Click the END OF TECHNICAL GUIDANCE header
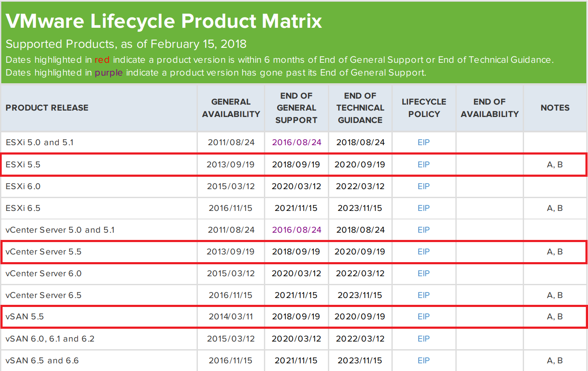 360,108
